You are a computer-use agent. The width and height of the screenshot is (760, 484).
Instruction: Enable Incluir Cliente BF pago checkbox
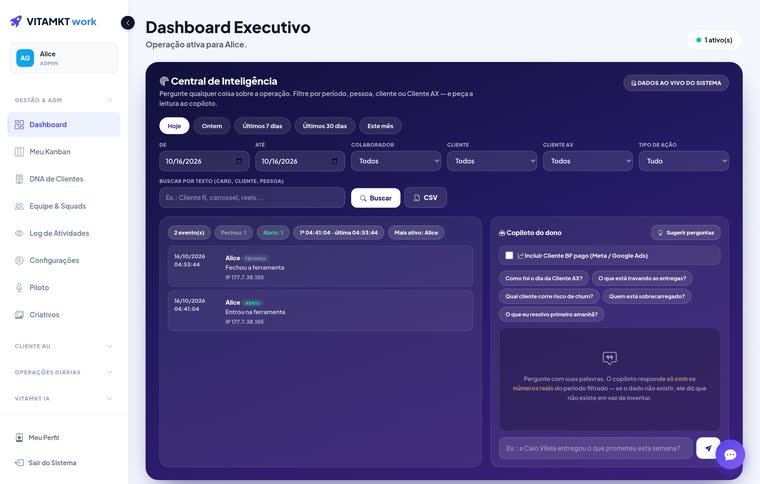click(x=509, y=255)
